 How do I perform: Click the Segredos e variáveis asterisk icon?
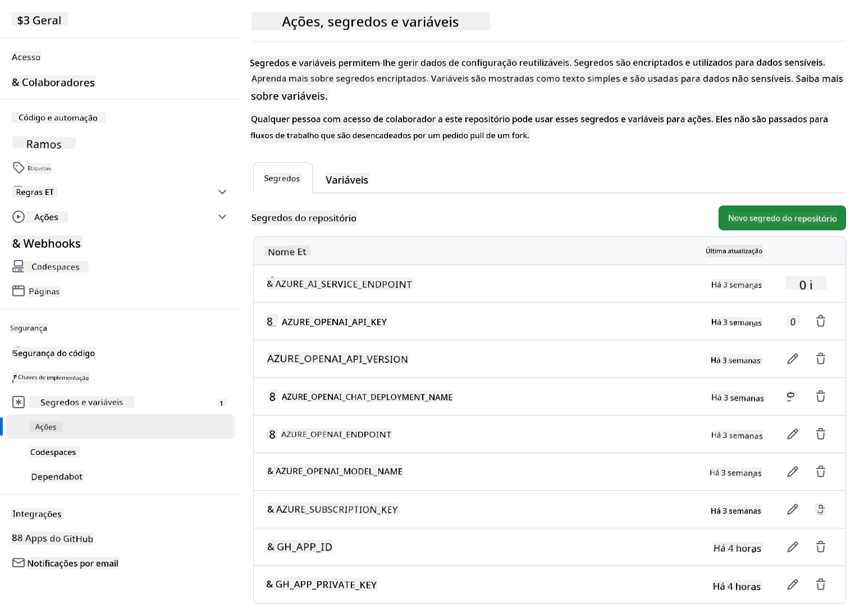[19, 402]
